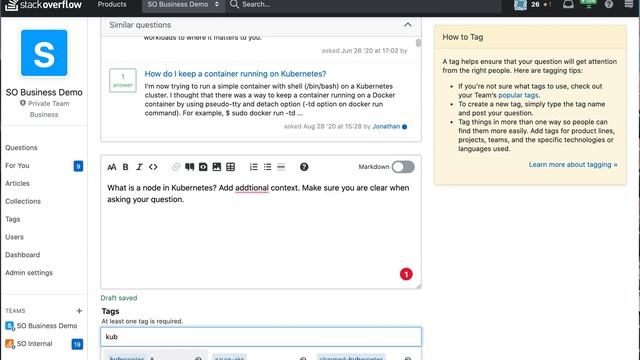This screenshot has height=360, width=640.
Task: Open the green achievements icon in the top bar
Action: point(588,4)
